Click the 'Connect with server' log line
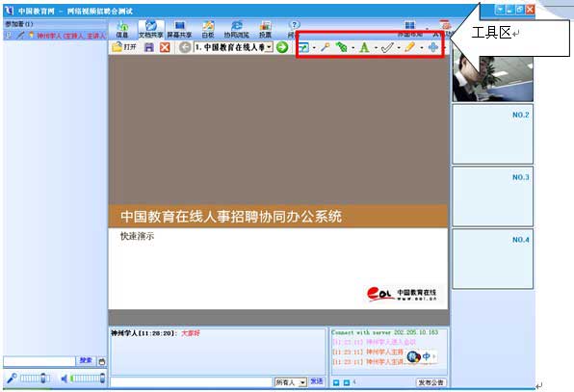Image resolution: width=574 pixels, height=392 pixels. tap(384, 332)
